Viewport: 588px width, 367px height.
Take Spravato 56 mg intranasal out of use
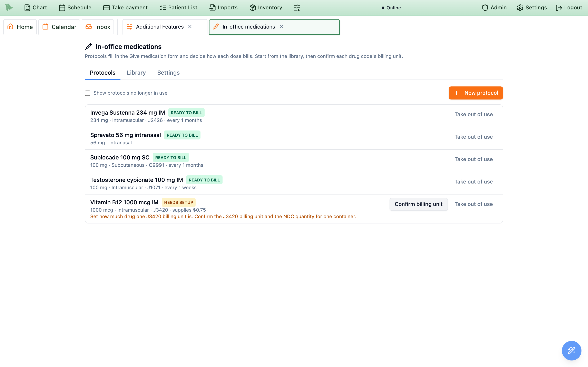pyautogui.click(x=473, y=137)
